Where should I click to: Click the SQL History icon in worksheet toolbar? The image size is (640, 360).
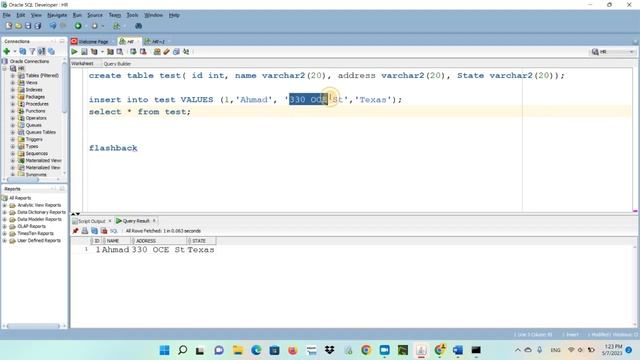(x=176, y=52)
